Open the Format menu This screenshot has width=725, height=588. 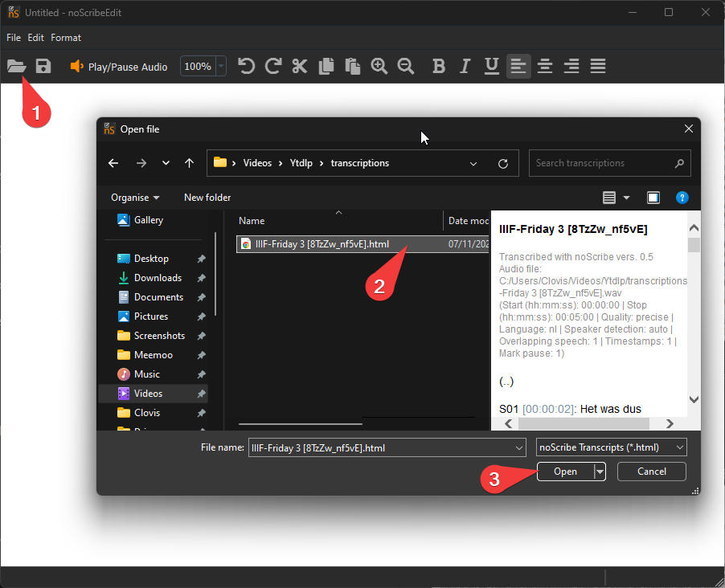pos(66,38)
